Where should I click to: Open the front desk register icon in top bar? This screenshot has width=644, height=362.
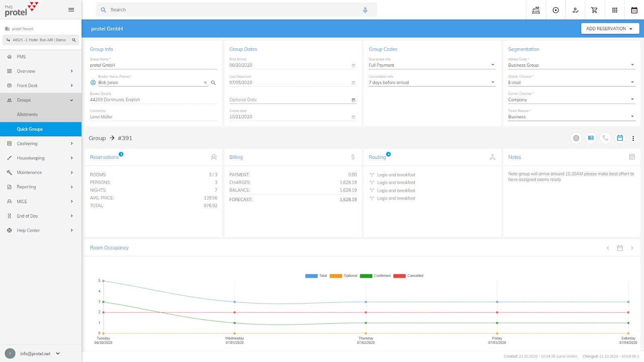coord(536,10)
